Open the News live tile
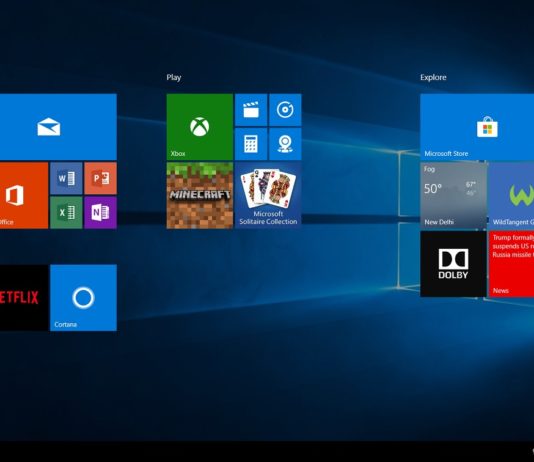 click(511, 264)
